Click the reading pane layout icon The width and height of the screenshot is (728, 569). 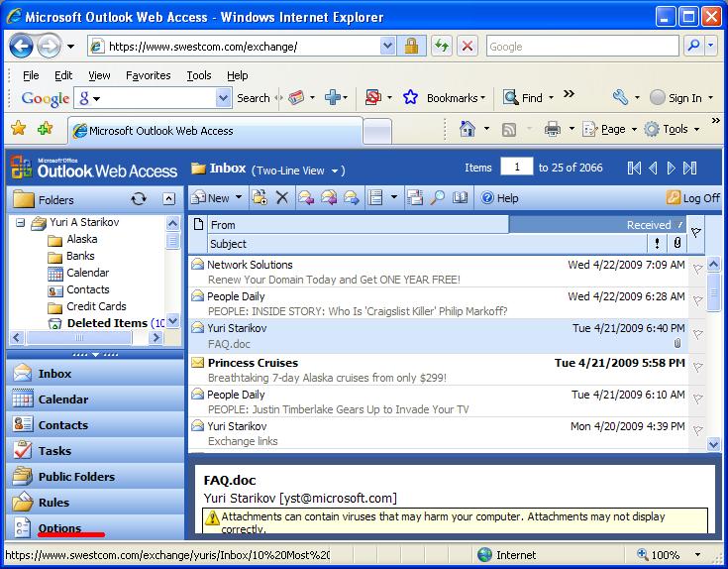pyautogui.click(x=375, y=198)
